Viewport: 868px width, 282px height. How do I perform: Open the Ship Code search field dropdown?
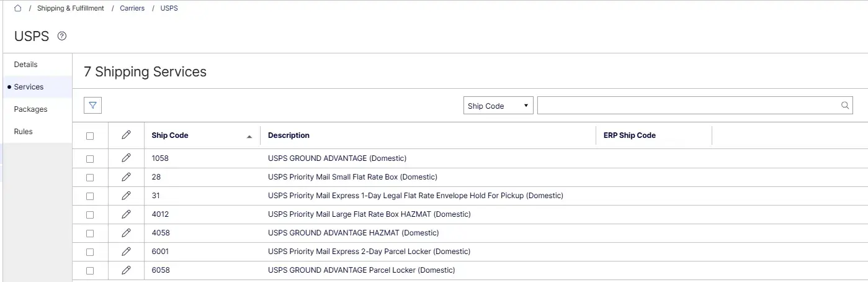click(498, 106)
